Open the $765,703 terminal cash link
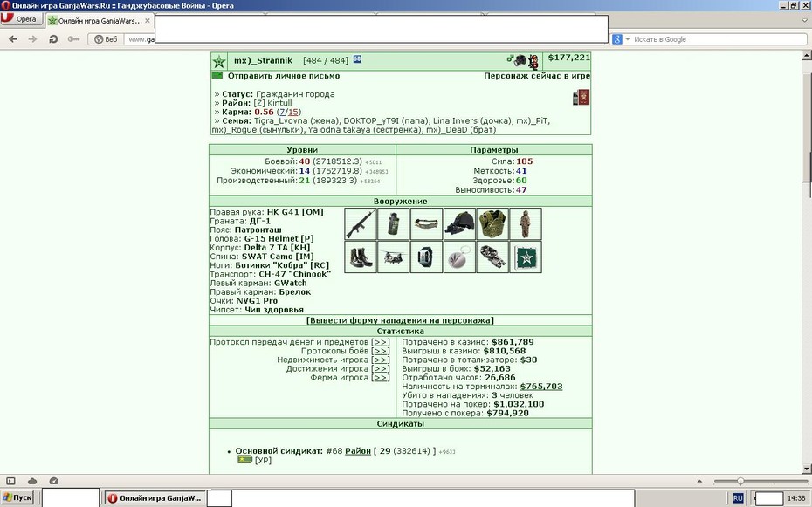 541,387
